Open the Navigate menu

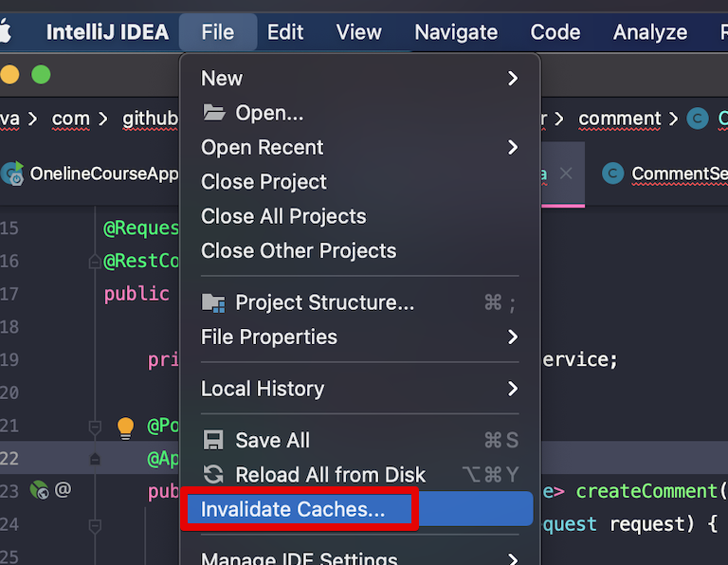tap(456, 32)
